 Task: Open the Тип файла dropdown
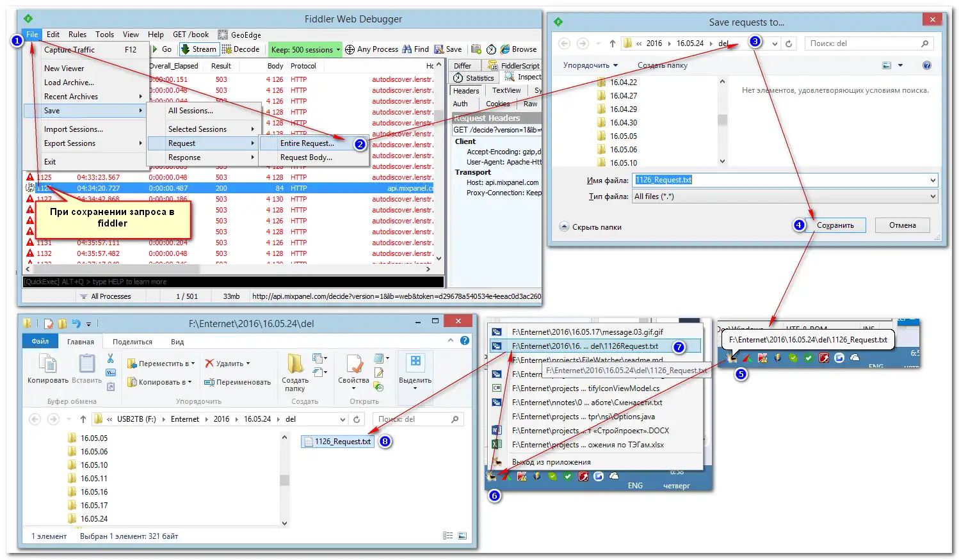pos(785,196)
